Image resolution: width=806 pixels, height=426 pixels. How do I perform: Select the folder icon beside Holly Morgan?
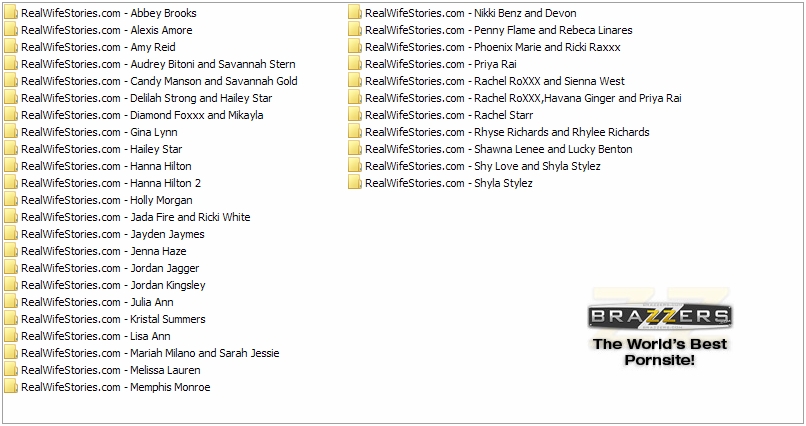point(11,200)
